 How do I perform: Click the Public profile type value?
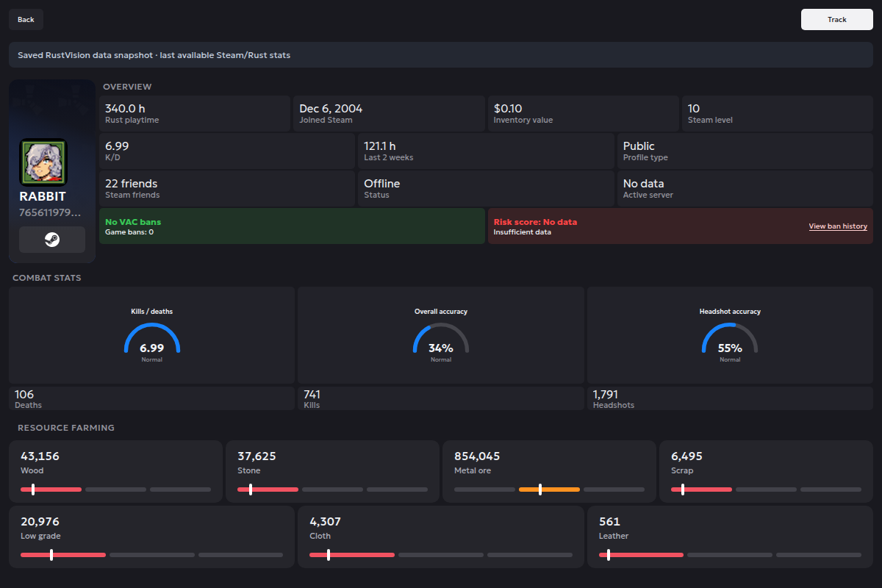coord(639,146)
